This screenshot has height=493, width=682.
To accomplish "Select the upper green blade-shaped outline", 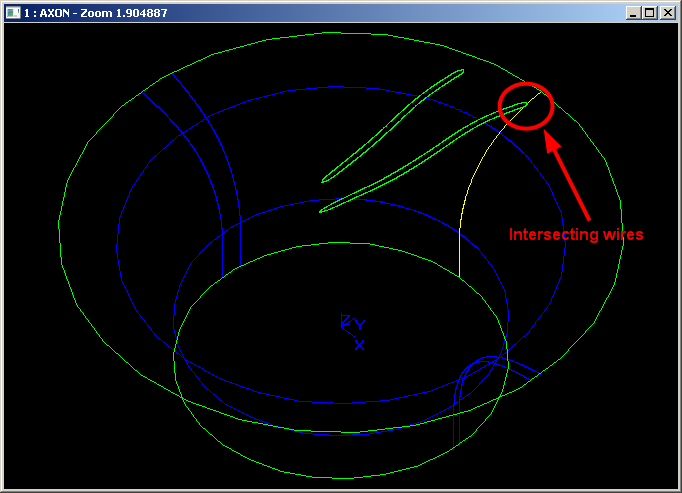I will (393, 125).
